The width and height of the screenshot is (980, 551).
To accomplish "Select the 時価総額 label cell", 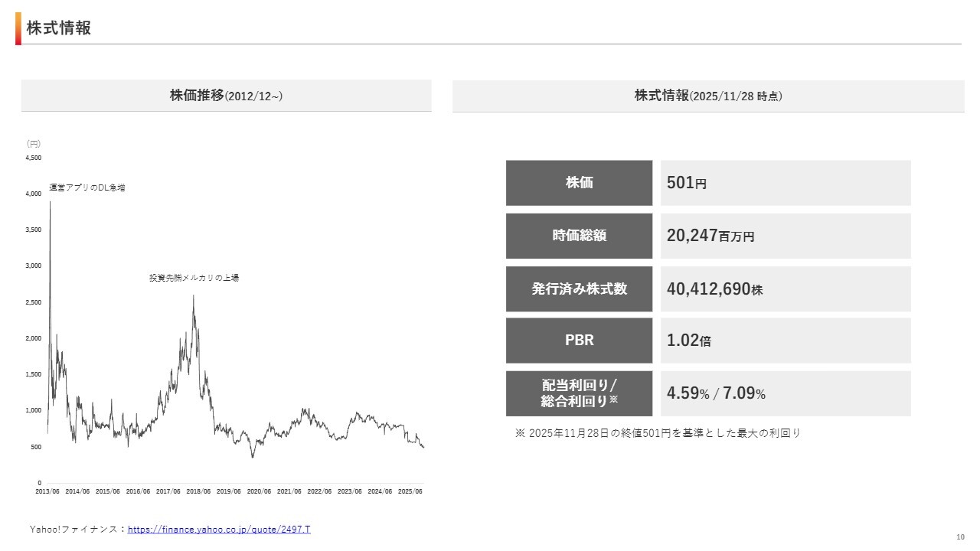I will [579, 236].
